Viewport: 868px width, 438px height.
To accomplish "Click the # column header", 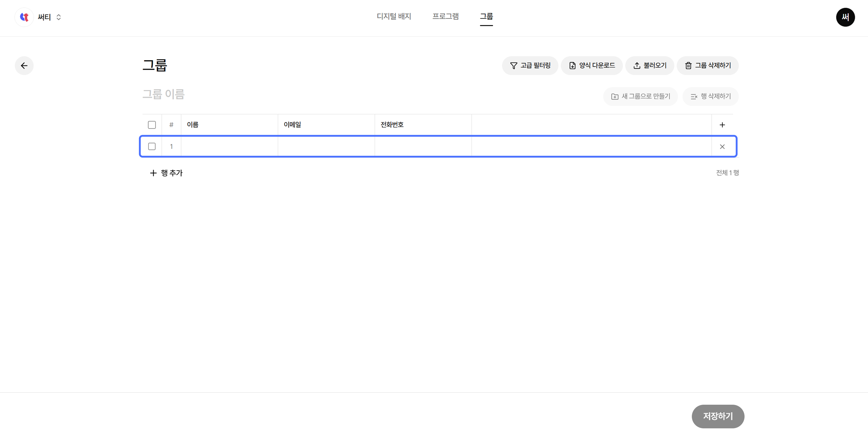I will pyautogui.click(x=171, y=125).
